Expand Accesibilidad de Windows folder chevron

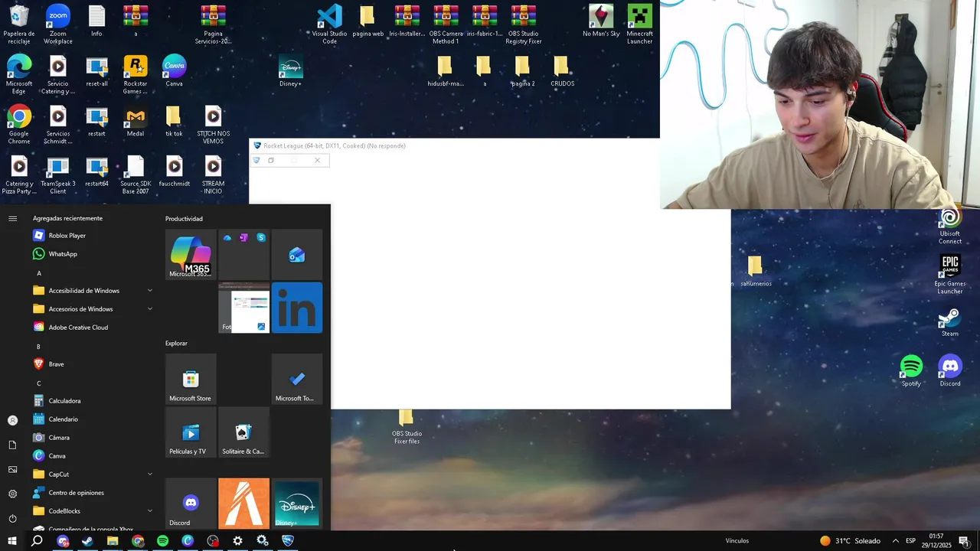point(150,291)
